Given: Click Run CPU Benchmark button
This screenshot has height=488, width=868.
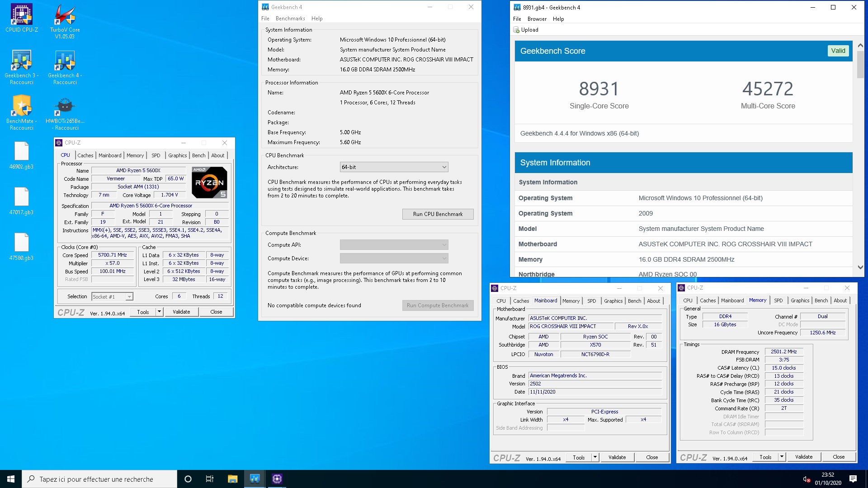Looking at the screenshot, I should (x=438, y=214).
